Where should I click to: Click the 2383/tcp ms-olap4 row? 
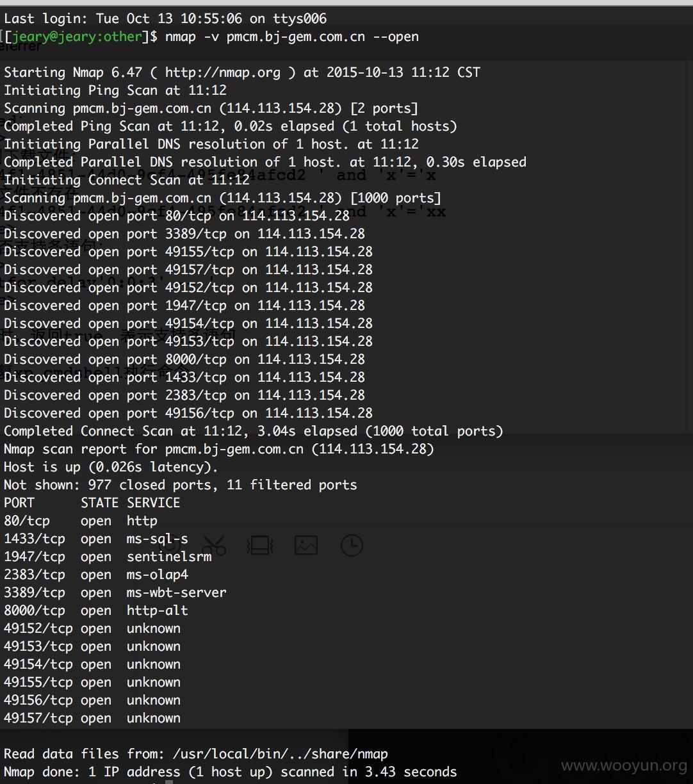coord(96,575)
